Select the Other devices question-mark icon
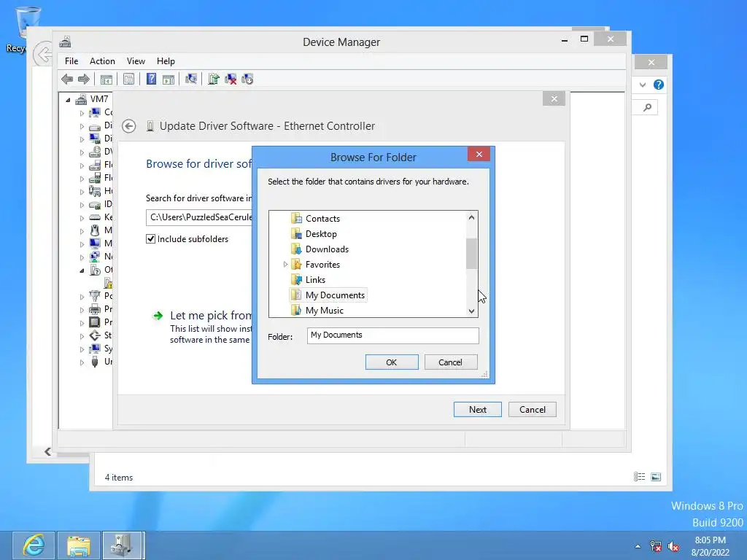Viewport: 747px width, 560px height. (x=95, y=270)
